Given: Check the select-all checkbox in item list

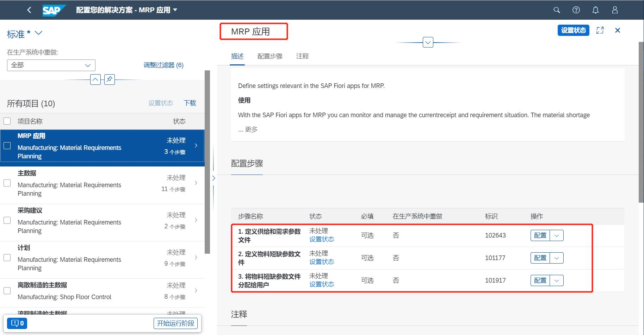Looking at the screenshot, I should point(7,121).
